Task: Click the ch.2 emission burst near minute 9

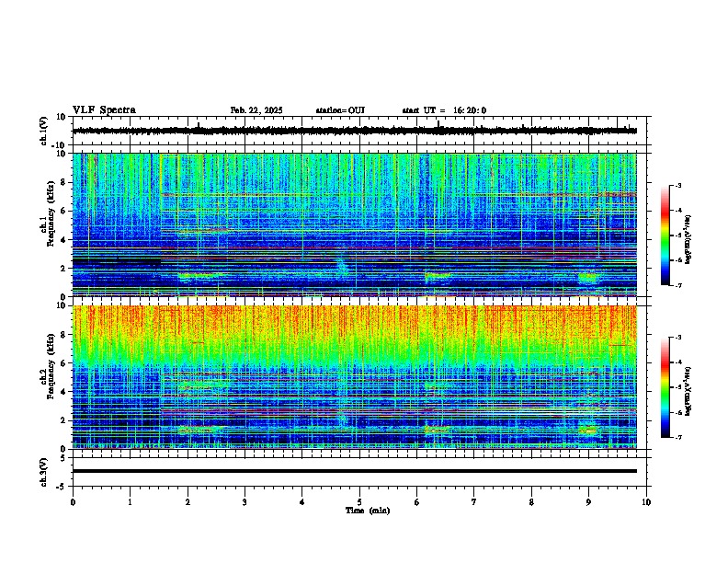Action: click(x=587, y=430)
